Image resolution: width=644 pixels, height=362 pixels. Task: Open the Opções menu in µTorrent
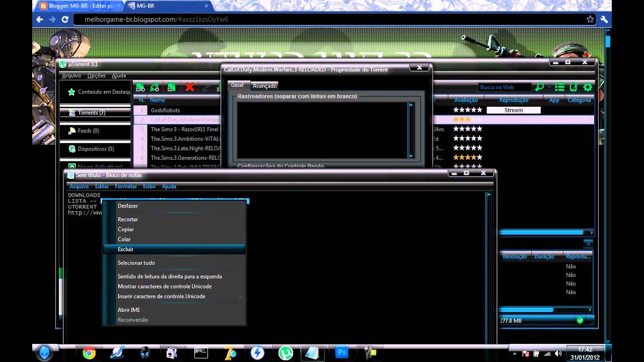[x=97, y=75]
